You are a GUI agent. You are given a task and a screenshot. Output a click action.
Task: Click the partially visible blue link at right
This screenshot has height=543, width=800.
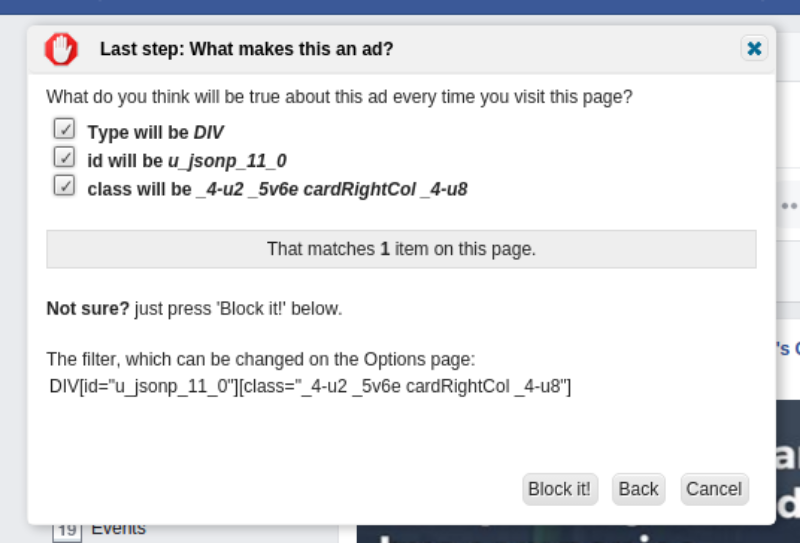tap(788, 349)
